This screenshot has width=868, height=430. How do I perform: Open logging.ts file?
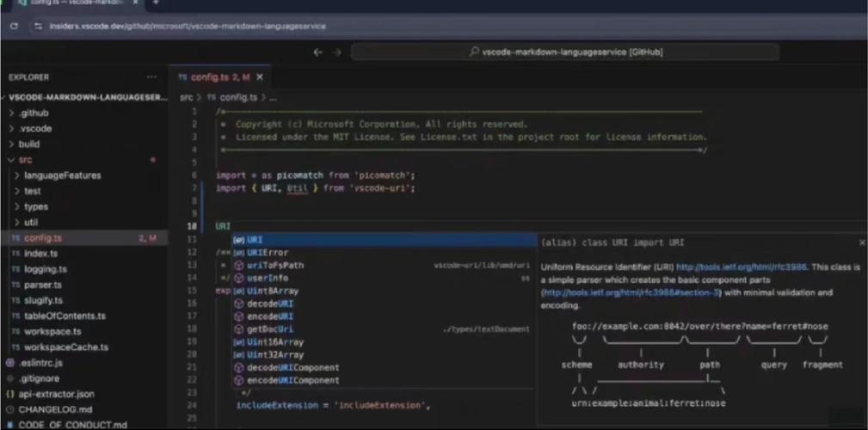point(84,269)
